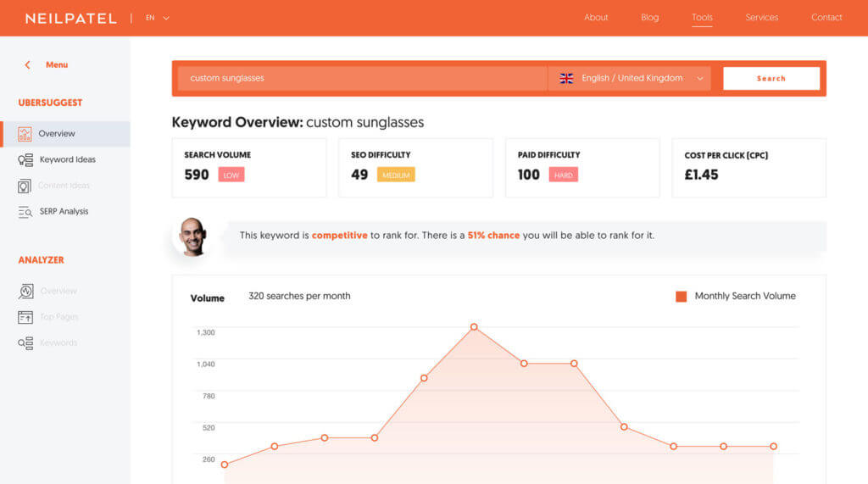Open the About menu item
The width and height of the screenshot is (868, 484).
tap(596, 18)
